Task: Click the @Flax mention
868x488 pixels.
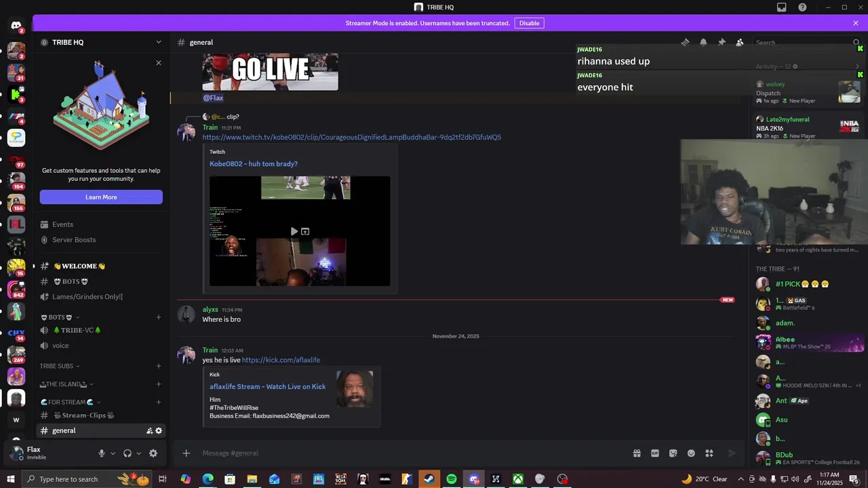Action: point(213,98)
